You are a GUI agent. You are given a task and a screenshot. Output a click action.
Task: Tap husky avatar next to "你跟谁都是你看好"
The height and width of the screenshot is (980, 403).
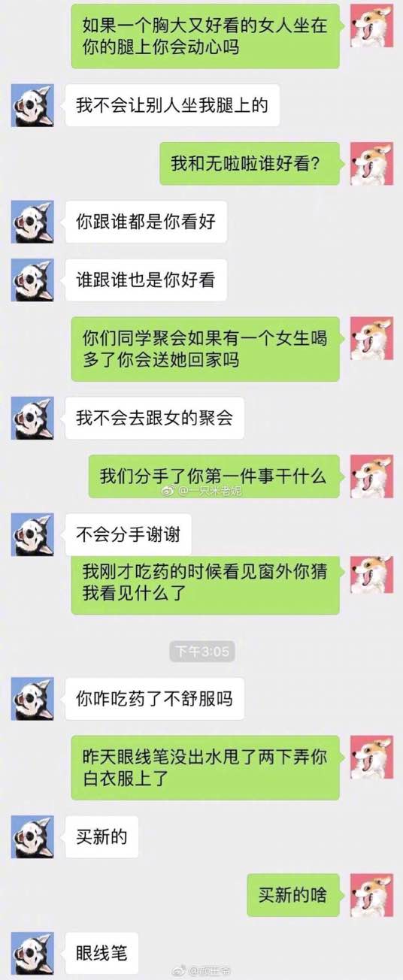coord(32,222)
